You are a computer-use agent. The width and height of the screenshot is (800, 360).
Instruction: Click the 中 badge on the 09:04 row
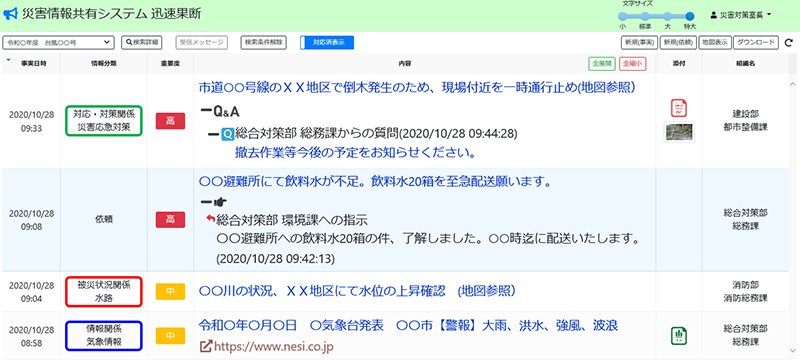coord(170,291)
